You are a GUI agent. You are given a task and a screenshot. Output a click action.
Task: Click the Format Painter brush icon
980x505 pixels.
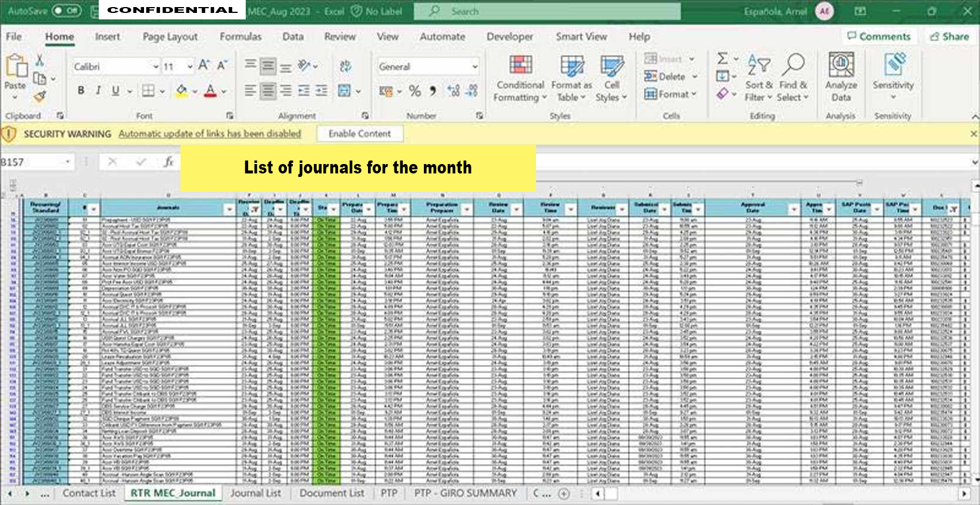(x=39, y=96)
